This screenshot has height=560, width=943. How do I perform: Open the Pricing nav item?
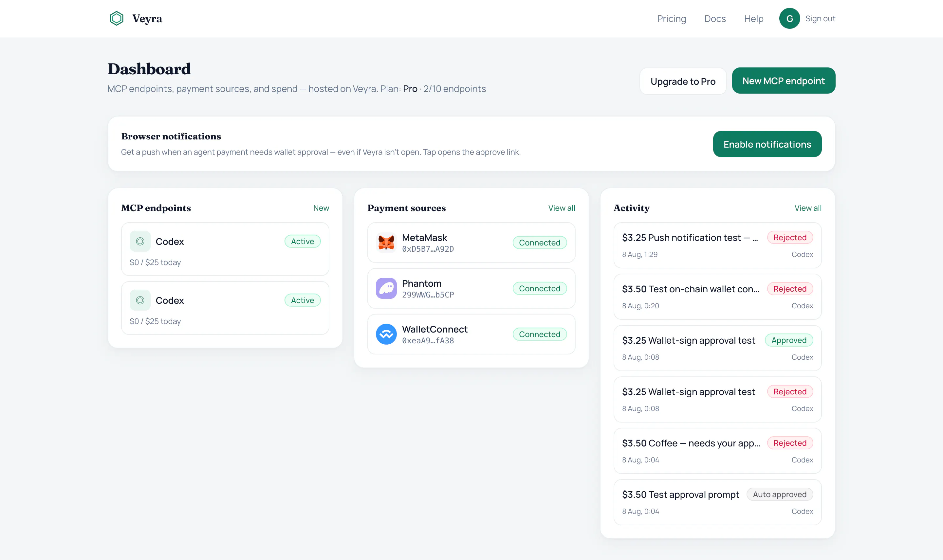point(671,18)
